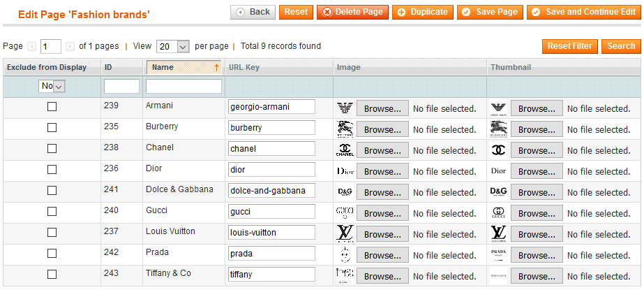Screen dimensions: 644x290
Task: Edit the tiffany URL key field
Action: coord(271,275)
